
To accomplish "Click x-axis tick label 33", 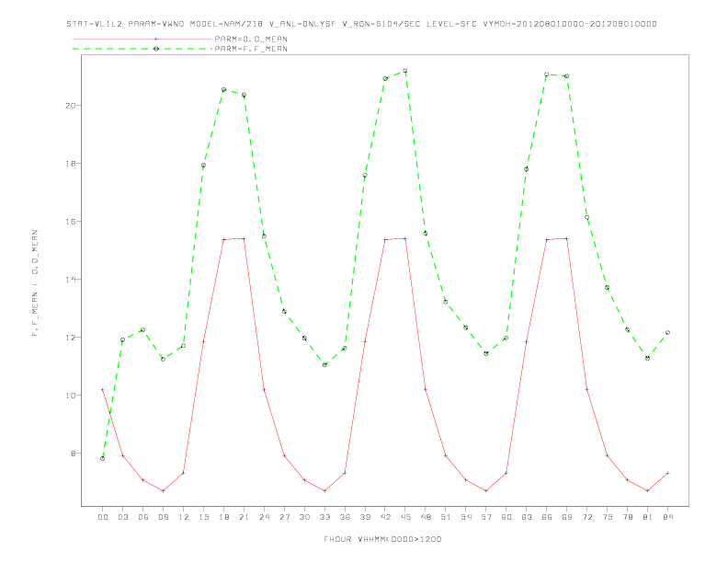I will click(x=324, y=517).
